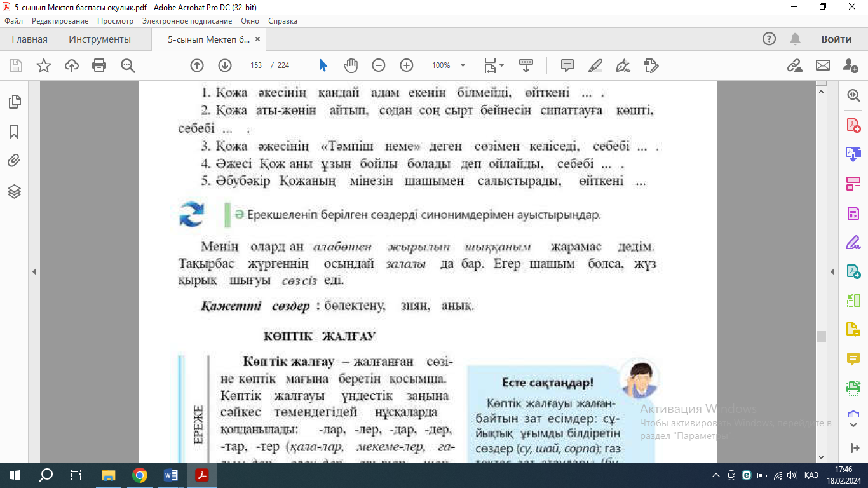This screenshot has height=488, width=868.
Task: Open File Explorer from taskbar
Action: (109, 475)
